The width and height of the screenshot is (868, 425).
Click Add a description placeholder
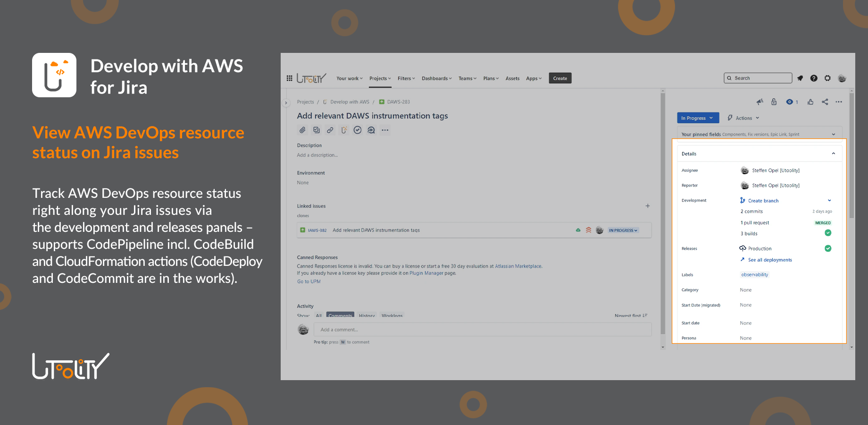tap(317, 155)
